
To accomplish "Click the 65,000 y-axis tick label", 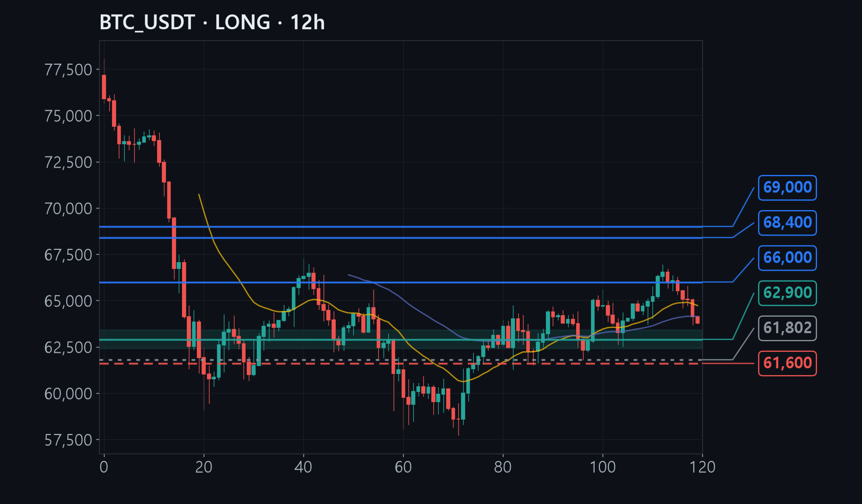I will pyautogui.click(x=68, y=301).
